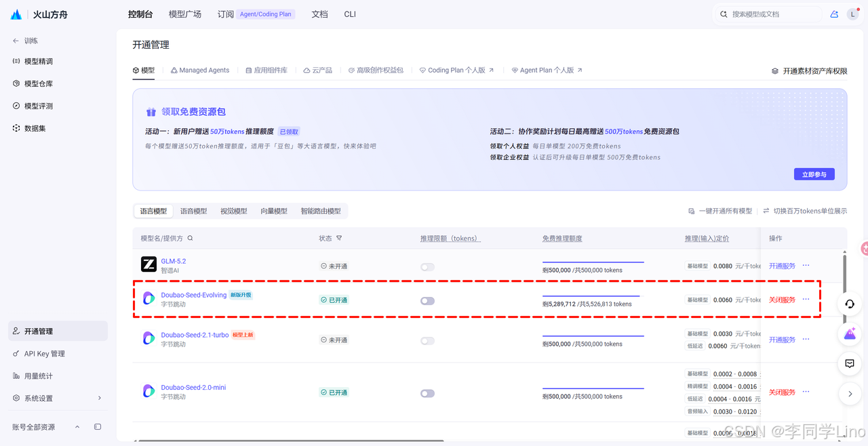Select the Managed Agents tab
The width and height of the screenshot is (868, 446).
(200, 70)
